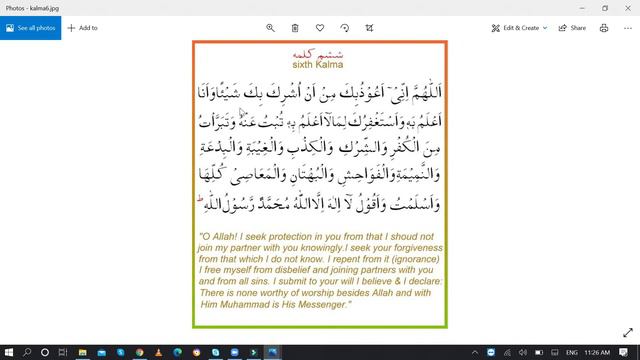
Task: Rotate the photo
Action: tap(344, 28)
